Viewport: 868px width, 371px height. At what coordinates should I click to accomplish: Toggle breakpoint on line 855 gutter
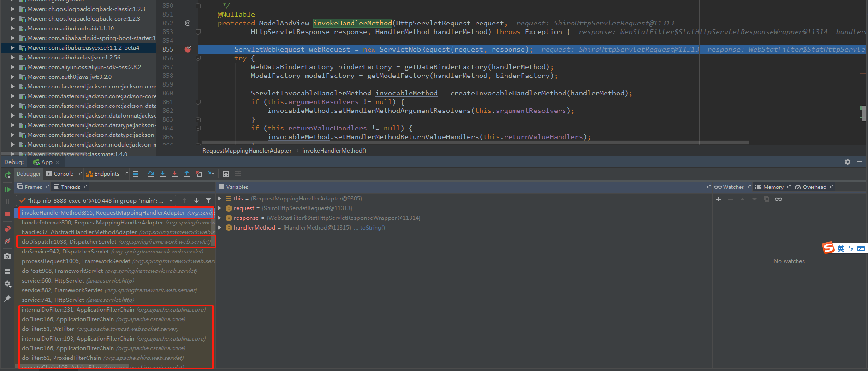188,49
